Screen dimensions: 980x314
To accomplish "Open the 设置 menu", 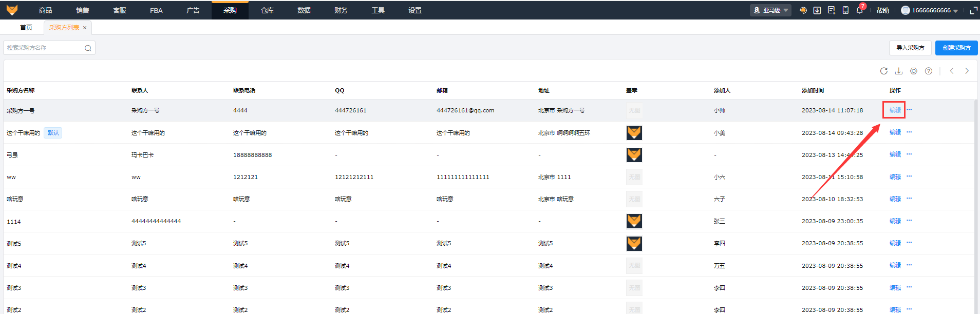I will 415,10.
